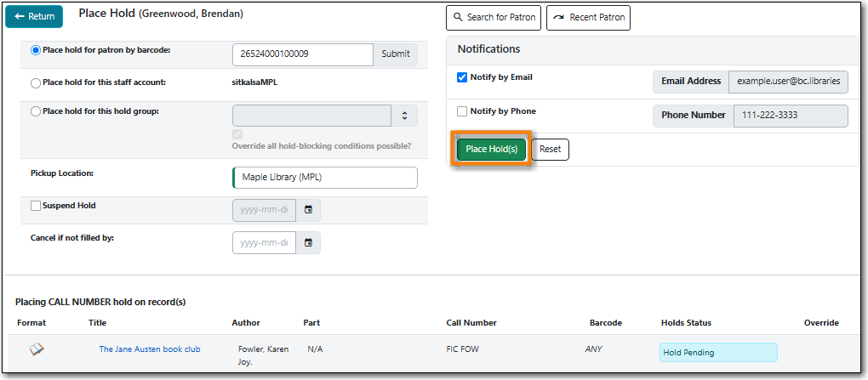Click the book format icon in record row

point(37,349)
